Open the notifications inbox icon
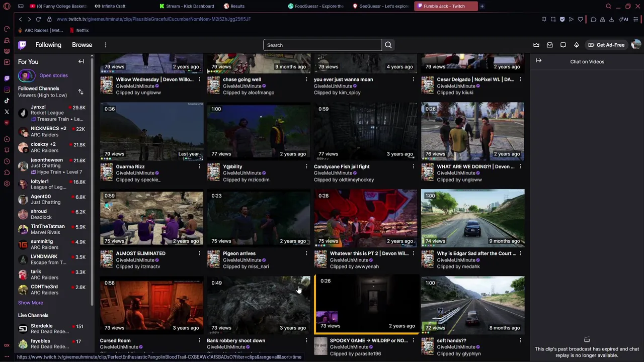Image resolution: width=644 pixels, height=362 pixels. (550, 45)
